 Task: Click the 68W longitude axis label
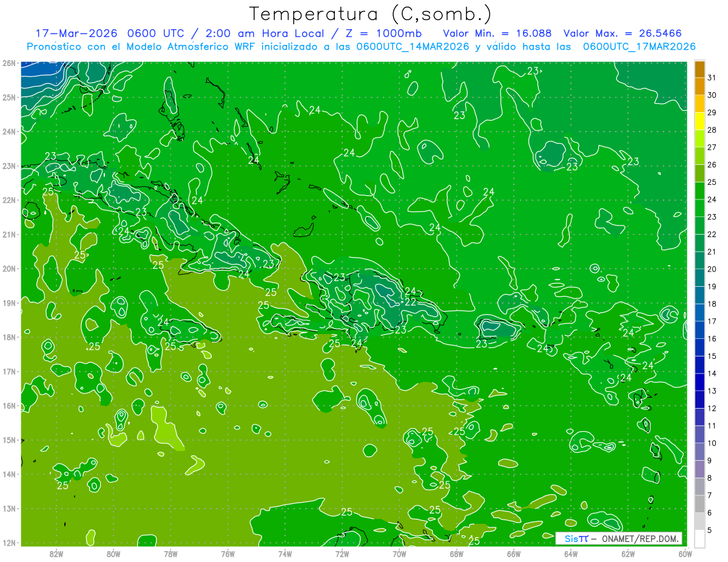point(457,554)
